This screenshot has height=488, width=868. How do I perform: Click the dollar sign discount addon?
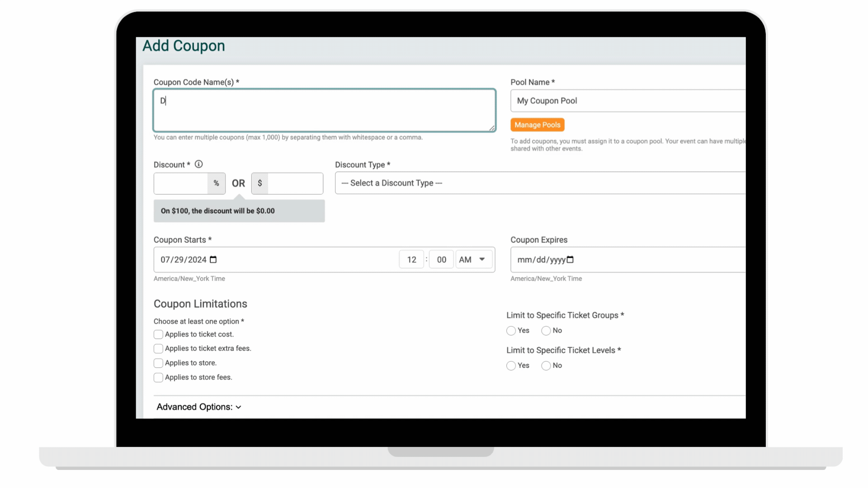tap(259, 183)
